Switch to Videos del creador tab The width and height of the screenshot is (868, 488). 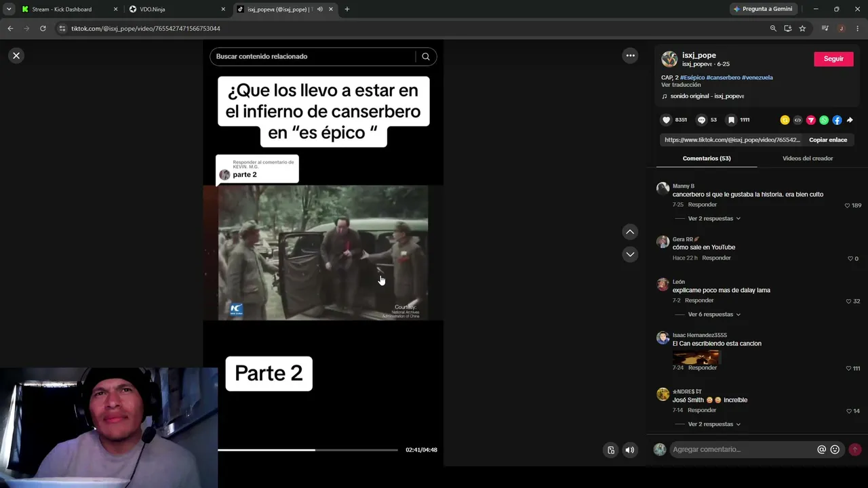coord(808,158)
